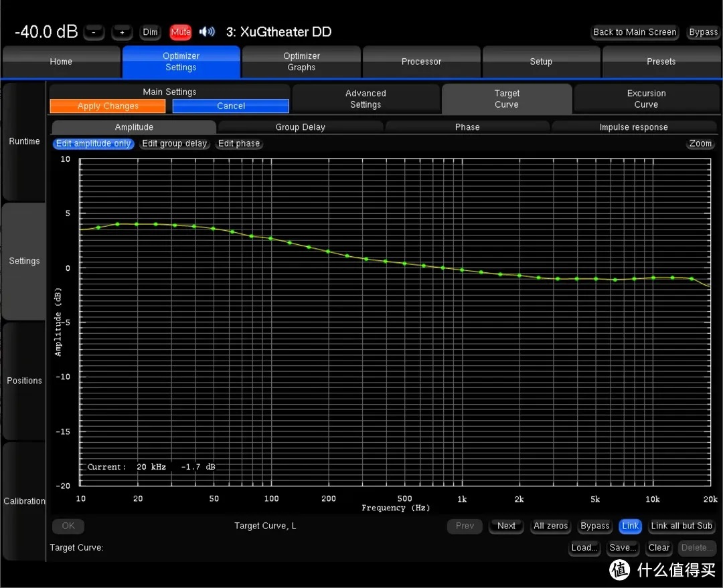Click the speaker volume icon
723x588 pixels.
[207, 31]
